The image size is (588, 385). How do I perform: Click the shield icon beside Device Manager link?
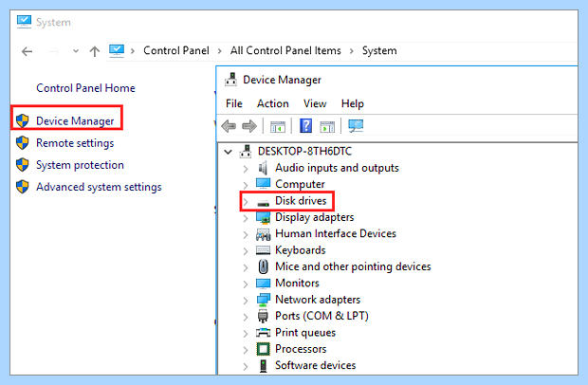point(23,120)
